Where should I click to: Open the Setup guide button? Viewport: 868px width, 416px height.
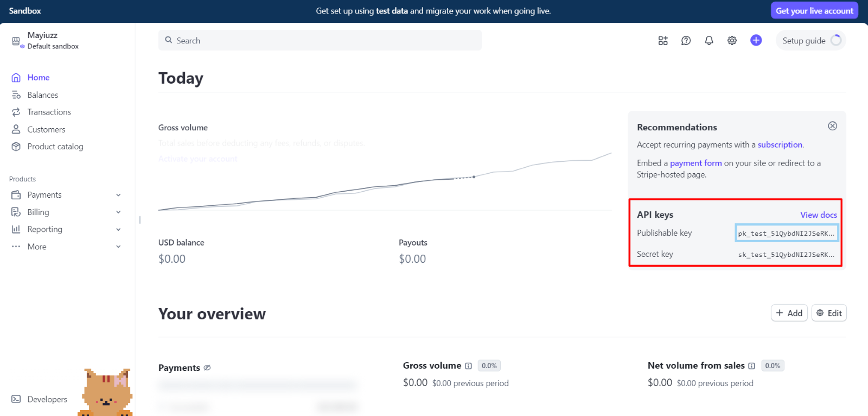(x=810, y=41)
